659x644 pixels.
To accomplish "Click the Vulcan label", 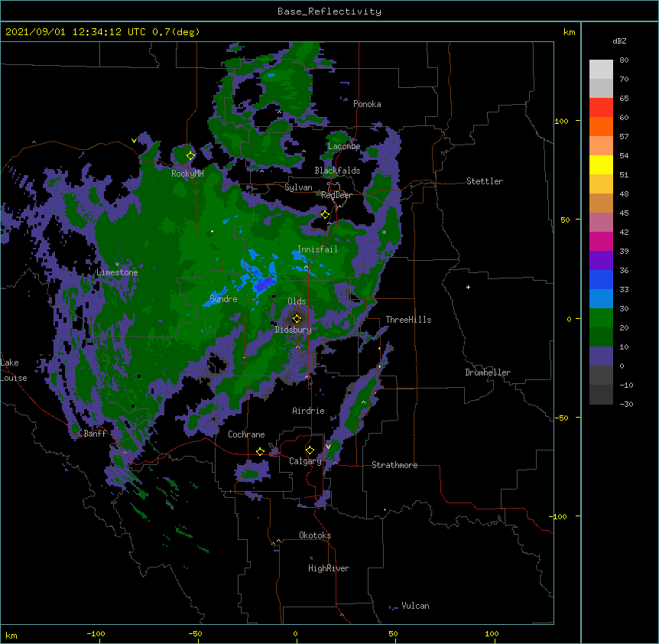I will (415, 606).
